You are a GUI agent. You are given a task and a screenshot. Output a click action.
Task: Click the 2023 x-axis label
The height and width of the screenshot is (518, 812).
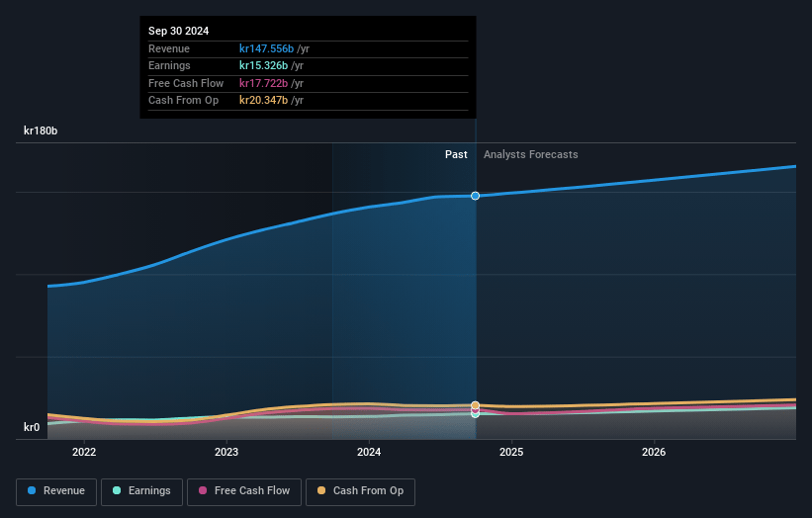tap(226, 452)
